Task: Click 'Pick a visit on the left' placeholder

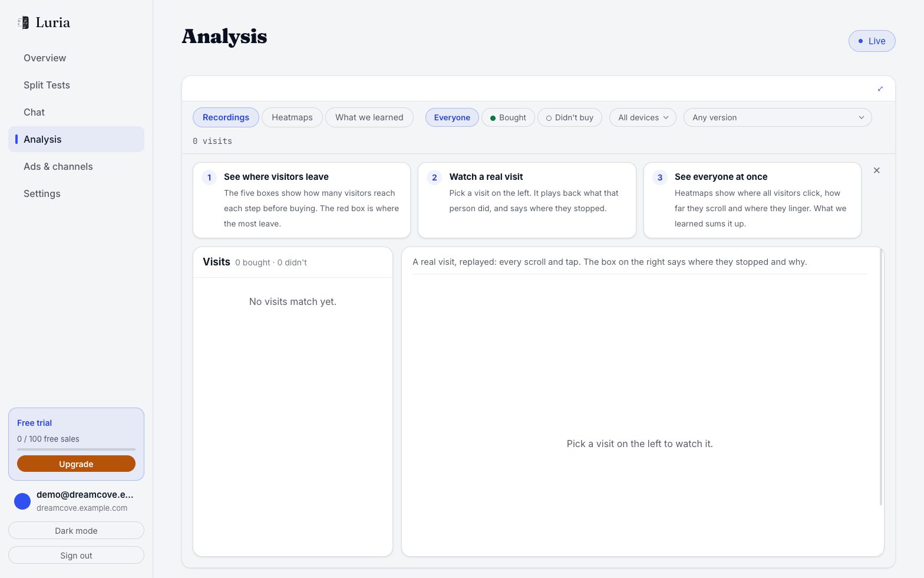Action: point(640,444)
